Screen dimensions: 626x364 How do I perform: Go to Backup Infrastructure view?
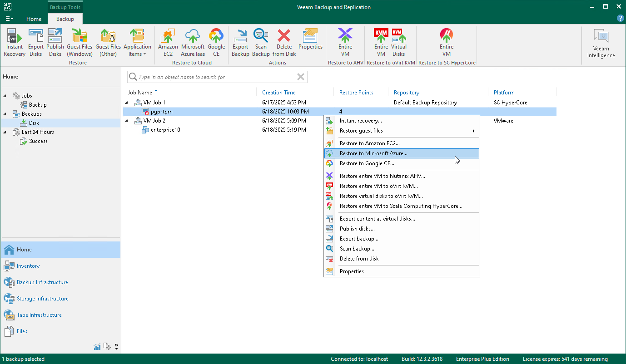60,282
